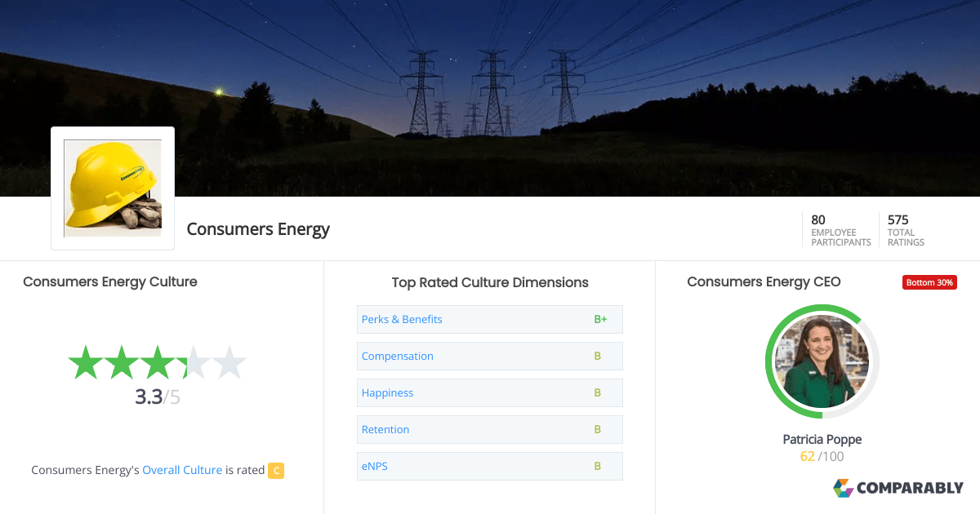Image resolution: width=980 pixels, height=514 pixels.
Task: Open the Compensation culture dimension
Action: click(398, 356)
